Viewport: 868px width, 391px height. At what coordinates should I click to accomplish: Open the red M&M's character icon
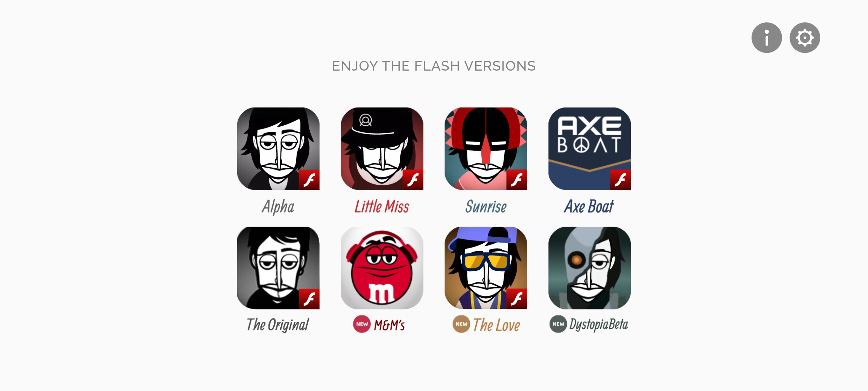[x=382, y=268]
